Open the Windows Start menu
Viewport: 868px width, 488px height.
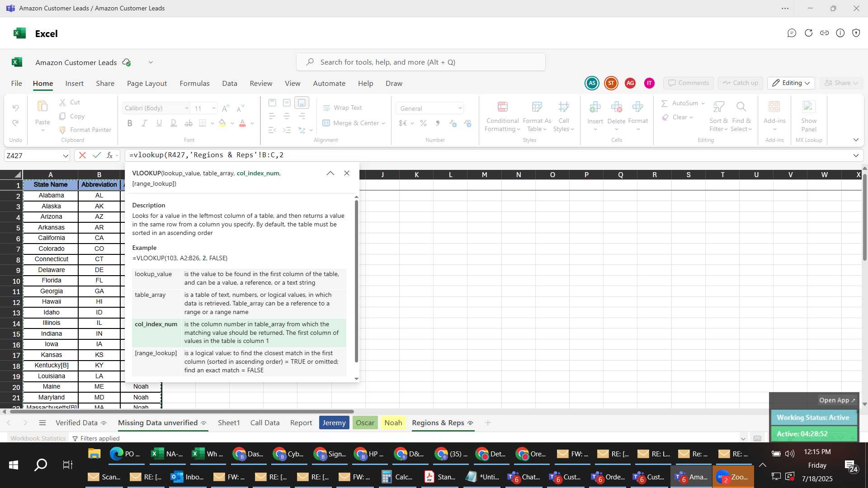pyautogui.click(x=14, y=465)
